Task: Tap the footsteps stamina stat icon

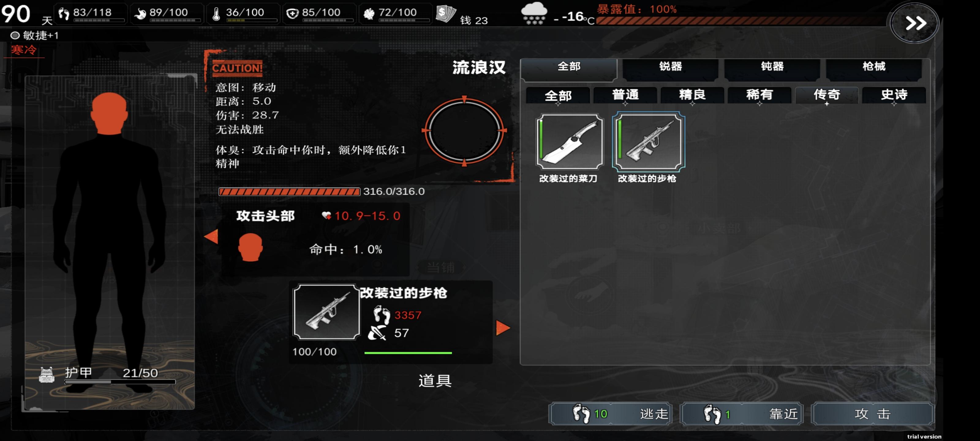Action: coord(63,14)
